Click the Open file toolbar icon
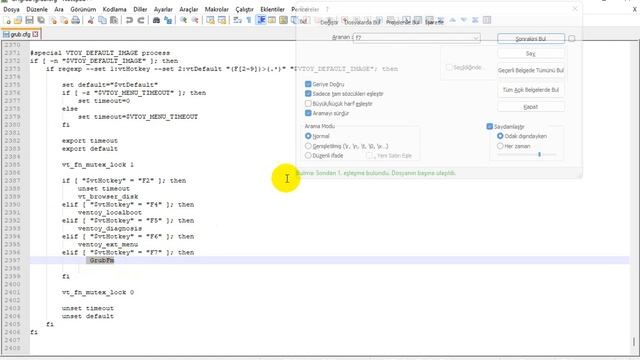 click(18, 20)
